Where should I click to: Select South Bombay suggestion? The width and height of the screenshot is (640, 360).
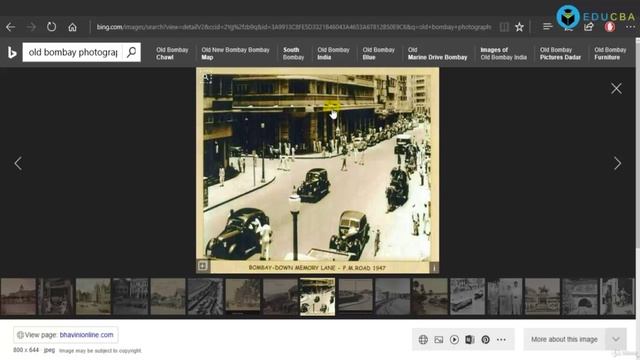click(293, 53)
